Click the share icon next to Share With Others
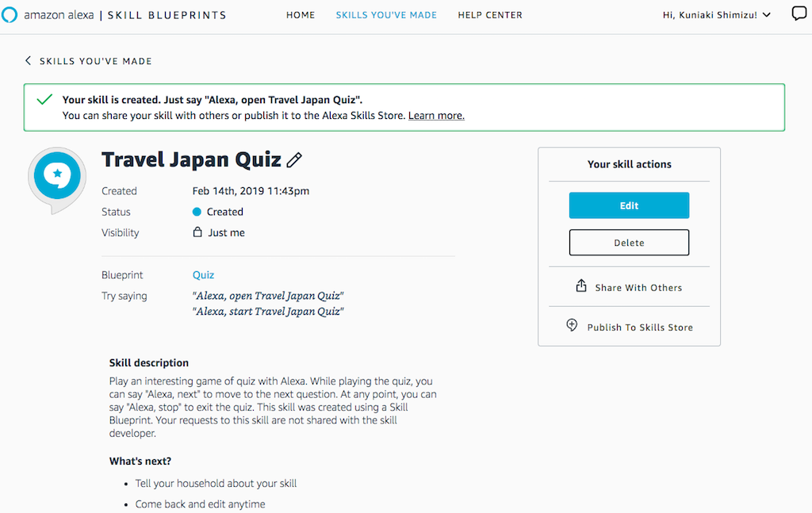 point(581,285)
